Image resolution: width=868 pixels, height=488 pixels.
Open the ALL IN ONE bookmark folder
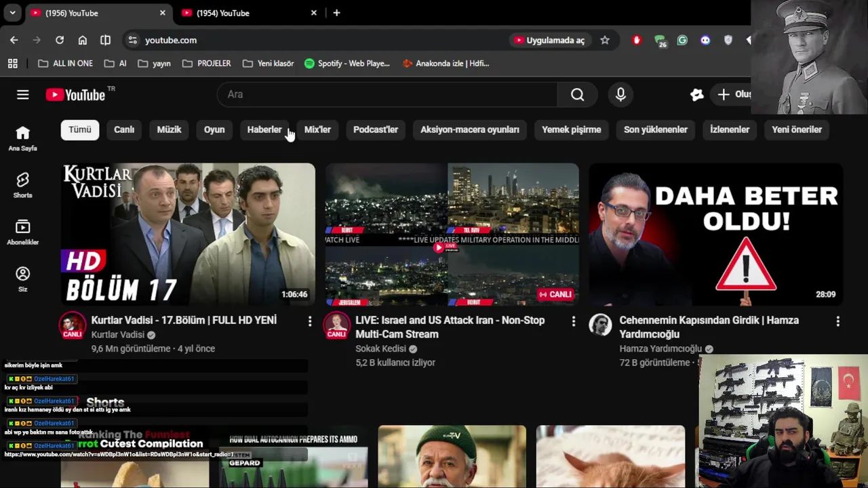[x=65, y=63]
